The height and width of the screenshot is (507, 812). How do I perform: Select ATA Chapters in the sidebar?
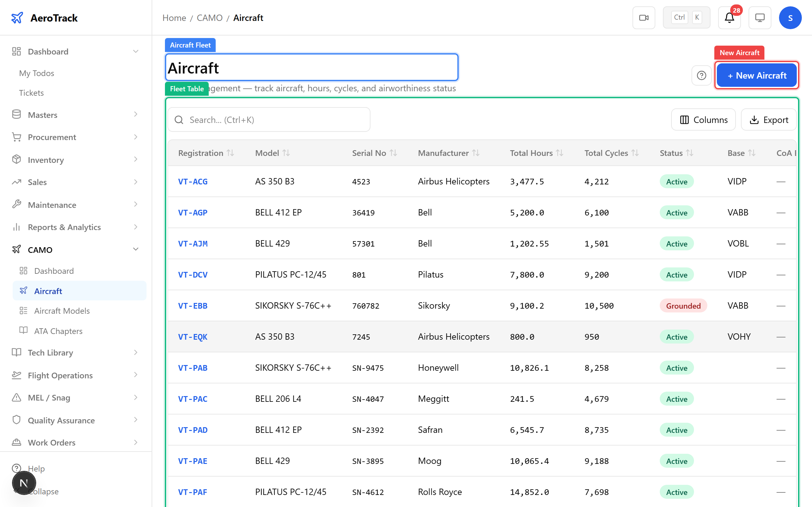[58, 331]
